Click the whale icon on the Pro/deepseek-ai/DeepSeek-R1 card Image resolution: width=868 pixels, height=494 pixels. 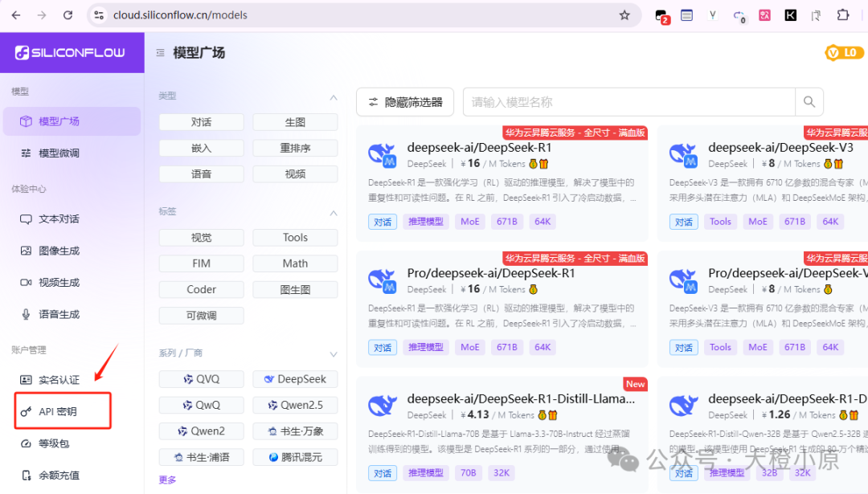pos(382,280)
